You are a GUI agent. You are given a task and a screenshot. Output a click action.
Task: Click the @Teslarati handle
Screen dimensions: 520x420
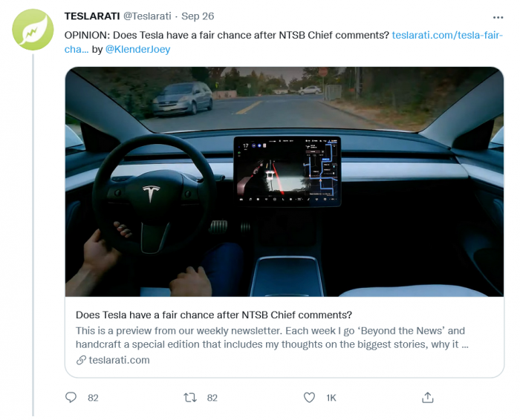[147, 16]
